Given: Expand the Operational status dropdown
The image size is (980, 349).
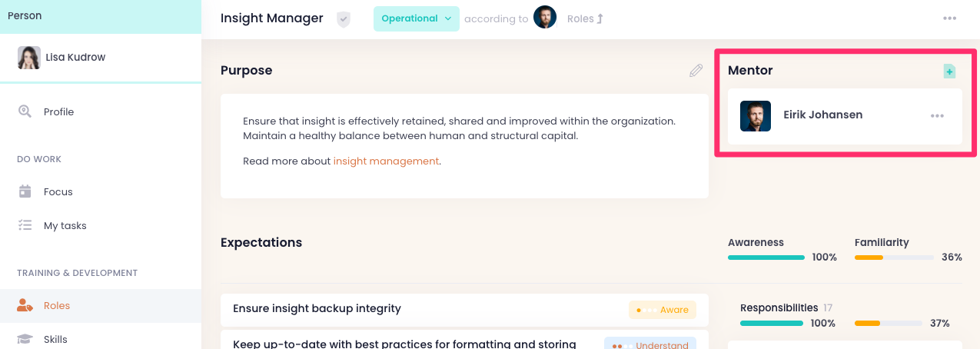Looking at the screenshot, I should tap(416, 18).
